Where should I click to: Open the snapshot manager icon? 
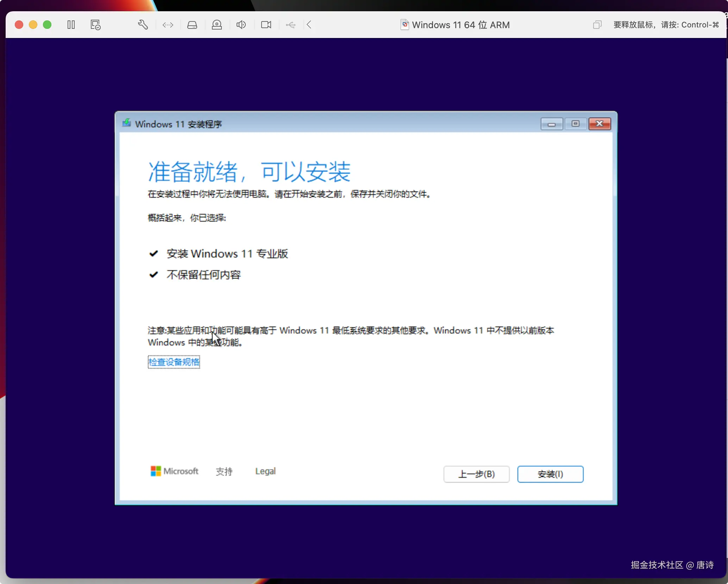pyautogui.click(x=95, y=25)
